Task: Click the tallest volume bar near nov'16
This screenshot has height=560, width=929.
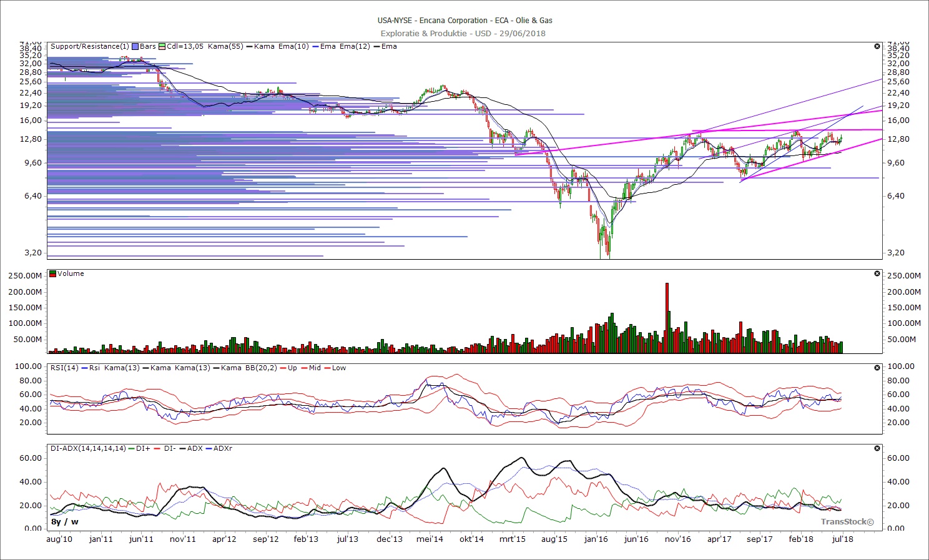Action: tap(667, 318)
